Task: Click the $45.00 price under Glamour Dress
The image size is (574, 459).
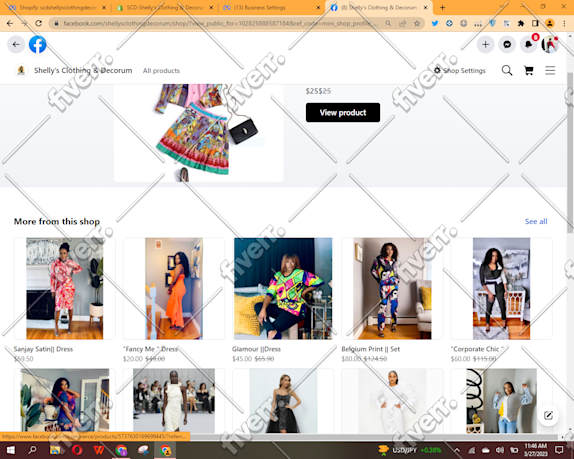Action: [x=242, y=359]
